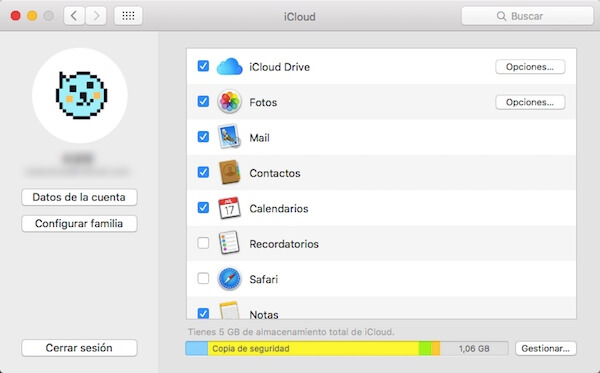Click the Notas notepad icon
This screenshot has width=600, height=373.
[x=229, y=311]
